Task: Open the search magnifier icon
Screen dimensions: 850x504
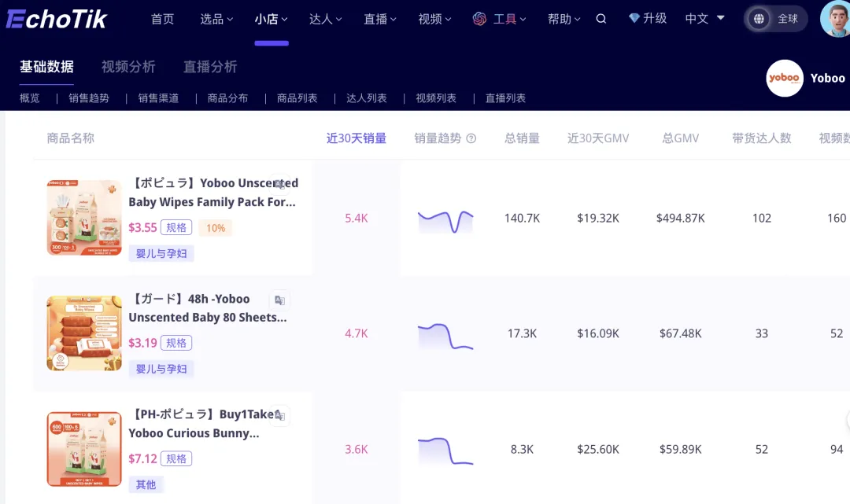Action: click(x=601, y=19)
